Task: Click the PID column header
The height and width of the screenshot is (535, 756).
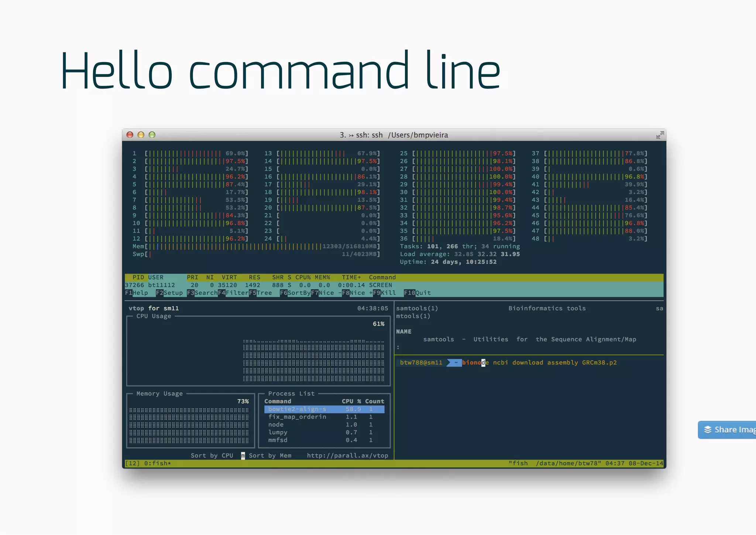Action: pos(138,277)
